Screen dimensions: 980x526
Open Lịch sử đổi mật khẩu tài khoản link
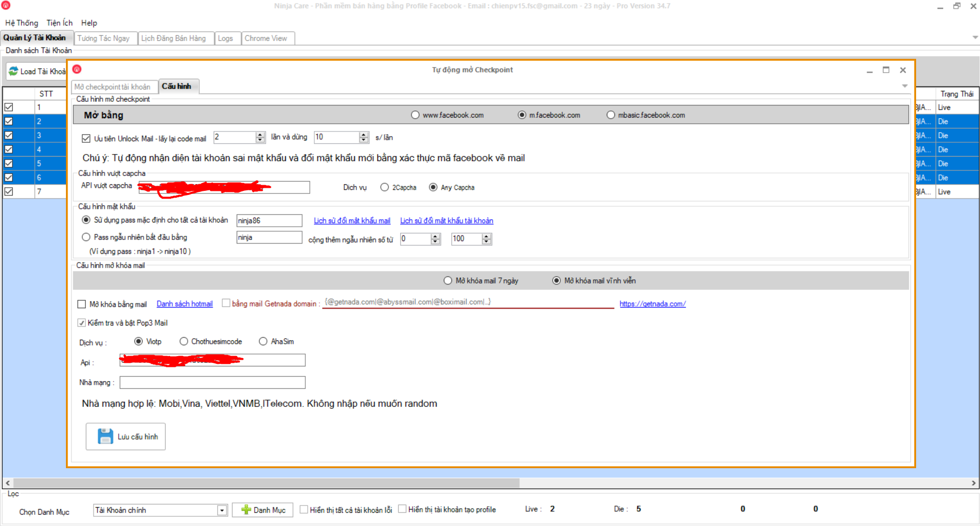click(446, 221)
